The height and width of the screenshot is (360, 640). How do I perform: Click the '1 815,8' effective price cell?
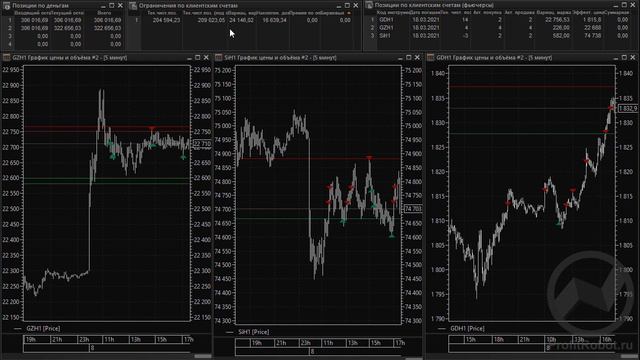592,20
